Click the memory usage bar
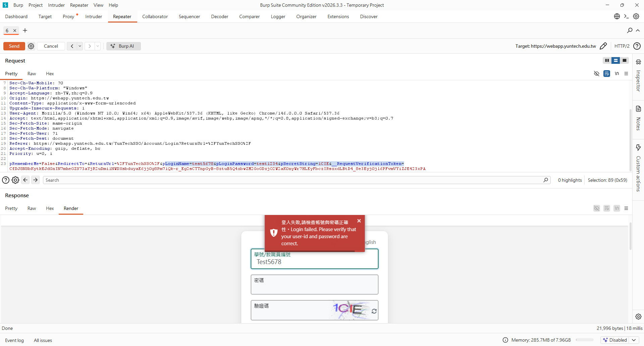 pyautogui.click(x=585, y=340)
